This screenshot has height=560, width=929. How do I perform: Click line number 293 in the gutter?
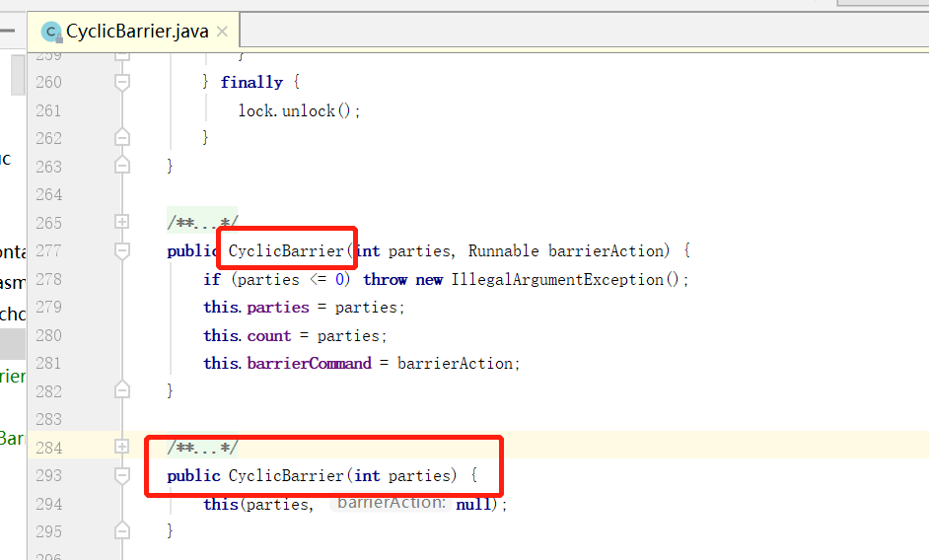[48, 475]
